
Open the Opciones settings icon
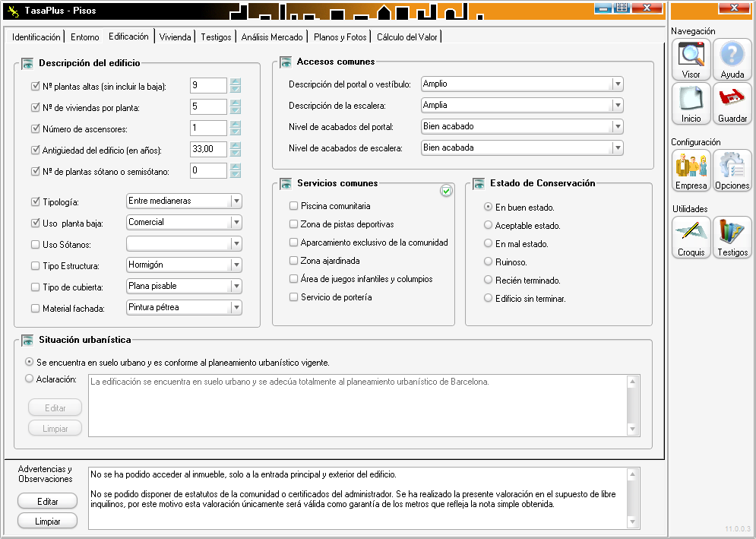click(x=732, y=170)
